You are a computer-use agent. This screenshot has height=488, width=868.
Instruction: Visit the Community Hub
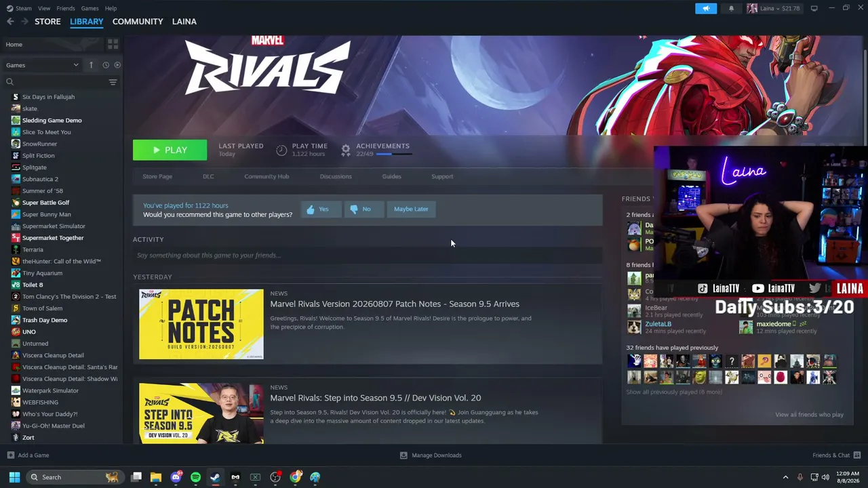coord(267,176)
